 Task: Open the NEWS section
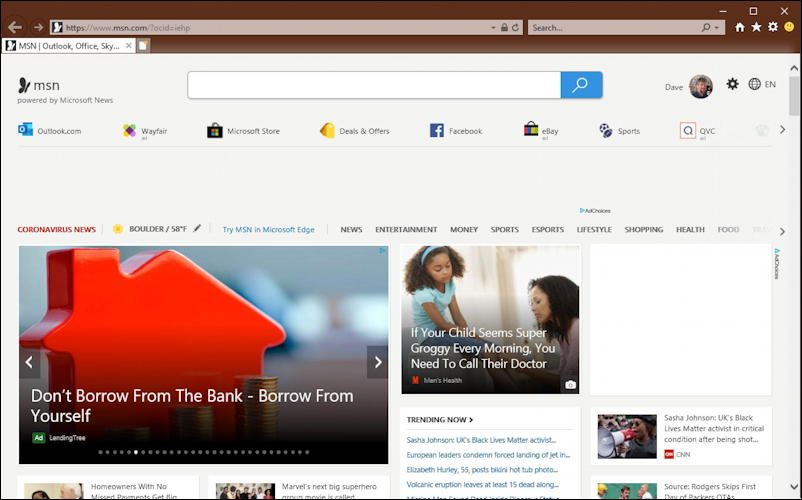(351, 230)
